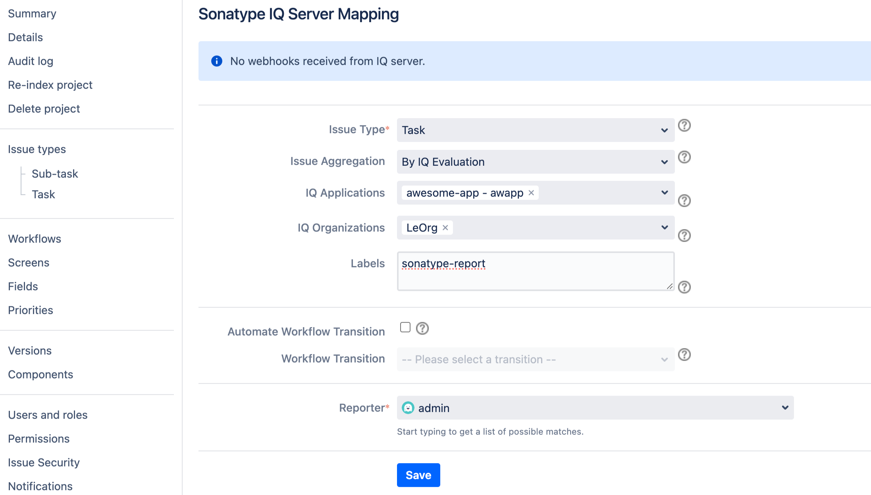Save the IQ Server mapping

418,475
